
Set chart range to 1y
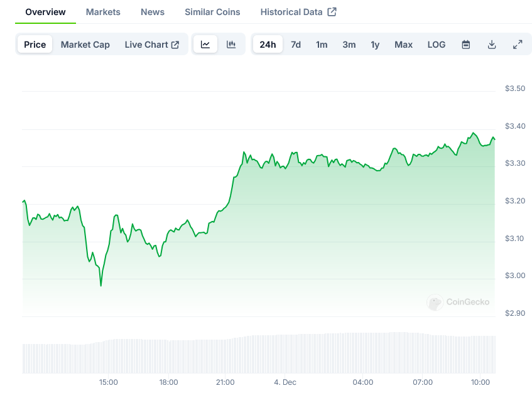(x=375, y=45)
